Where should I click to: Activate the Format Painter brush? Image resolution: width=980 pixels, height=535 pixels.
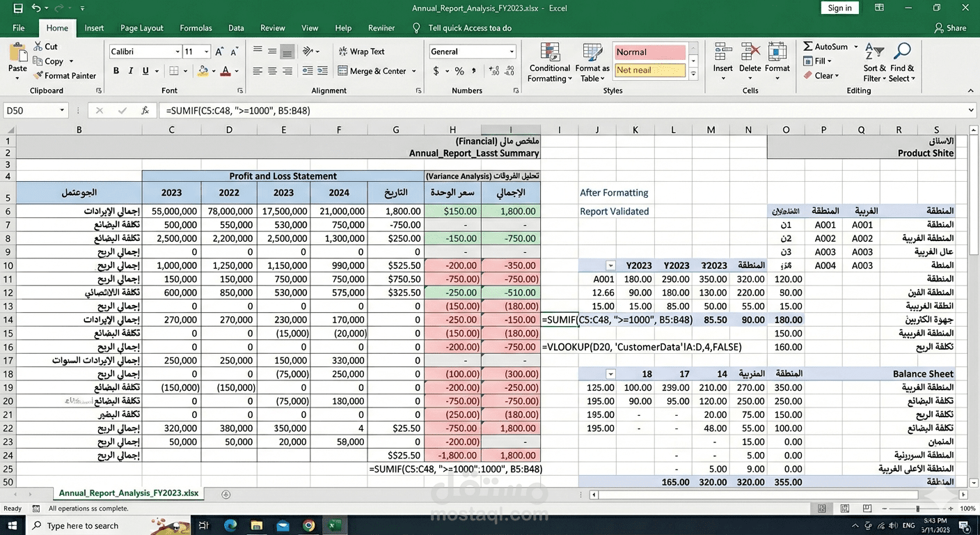39,75
